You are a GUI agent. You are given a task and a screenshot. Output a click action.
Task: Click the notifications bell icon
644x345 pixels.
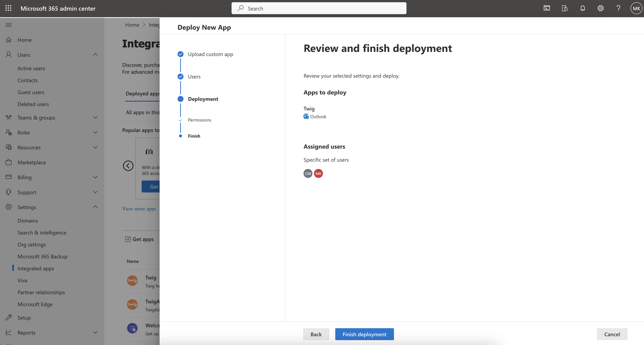point(583,8)
